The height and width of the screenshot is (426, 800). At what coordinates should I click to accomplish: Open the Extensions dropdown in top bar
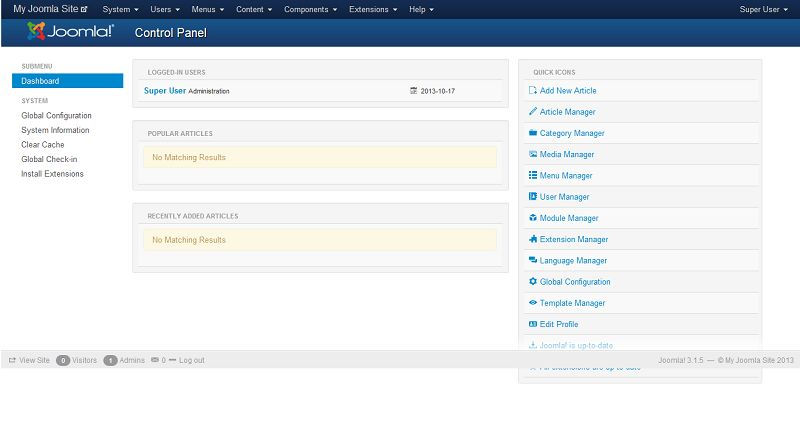[x=373, y=9]
